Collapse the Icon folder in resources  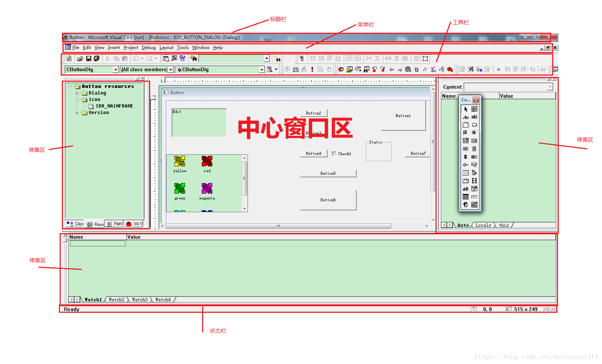click(77, 100)
